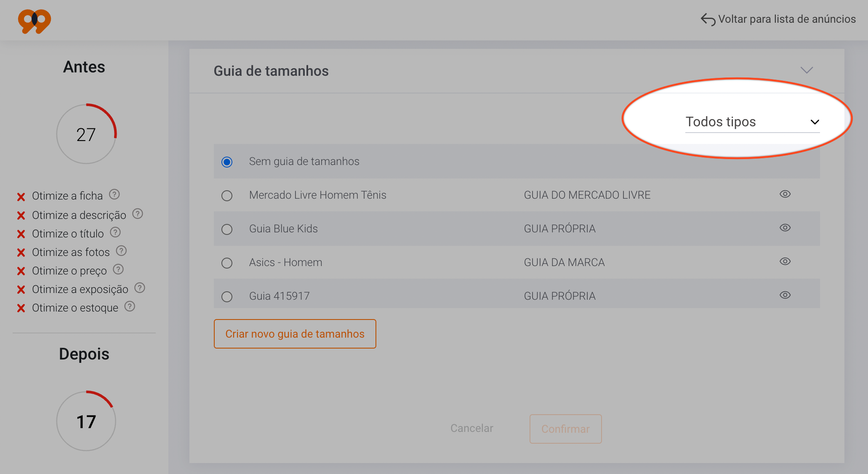
Task: Go back via Voltar para lista de anúncios
Action: click(x=778, y=19)
